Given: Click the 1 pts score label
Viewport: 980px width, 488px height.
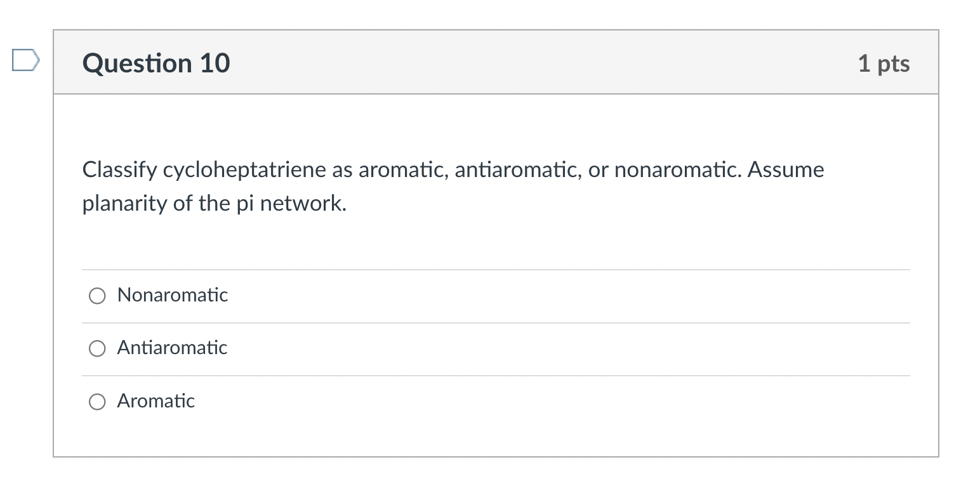Looking at the screenshot, I should tap(884, 63).
